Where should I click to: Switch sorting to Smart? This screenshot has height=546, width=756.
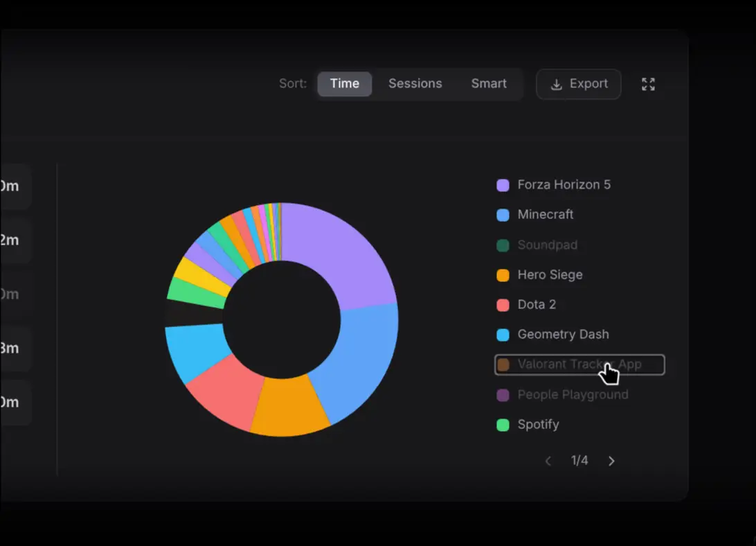489,84
